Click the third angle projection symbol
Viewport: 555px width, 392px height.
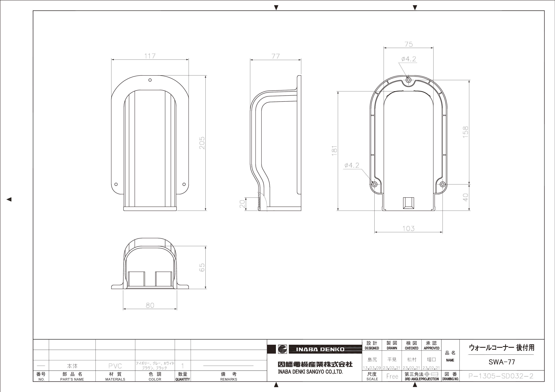[x=431, y=374]
